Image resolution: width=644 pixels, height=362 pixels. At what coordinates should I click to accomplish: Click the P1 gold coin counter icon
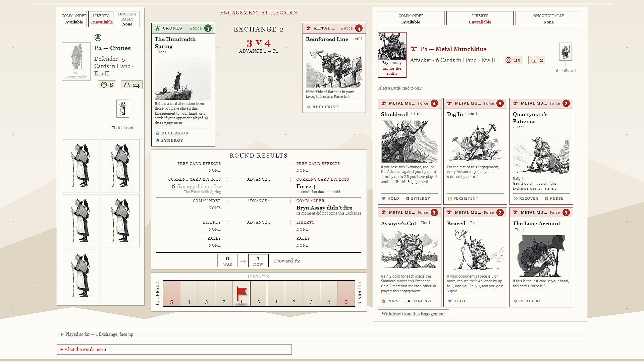click(x=508, y=60)
